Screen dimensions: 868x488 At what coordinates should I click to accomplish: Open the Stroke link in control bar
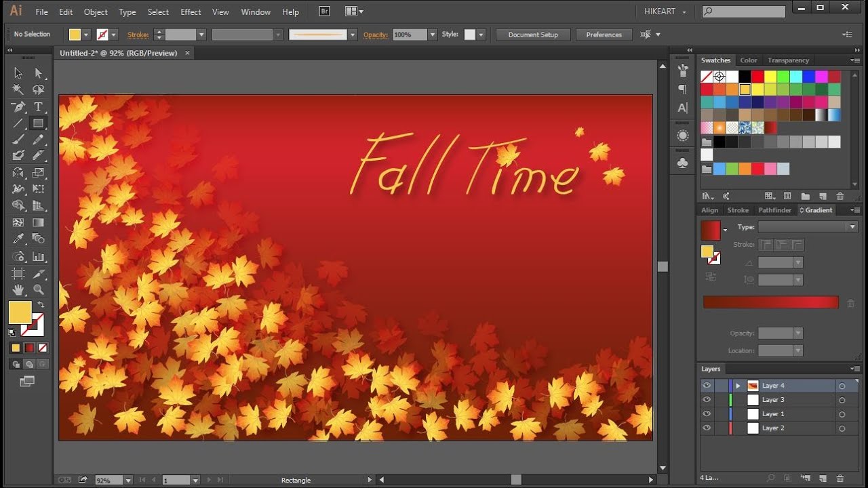pos(138,35)
